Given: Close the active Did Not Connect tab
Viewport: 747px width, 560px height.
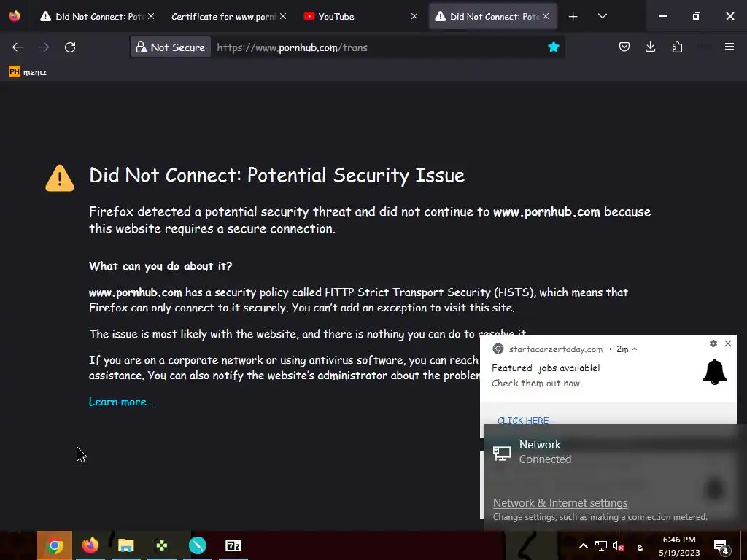Looking at the screenshot, I should pyautogui.click(x=546, y=16).
